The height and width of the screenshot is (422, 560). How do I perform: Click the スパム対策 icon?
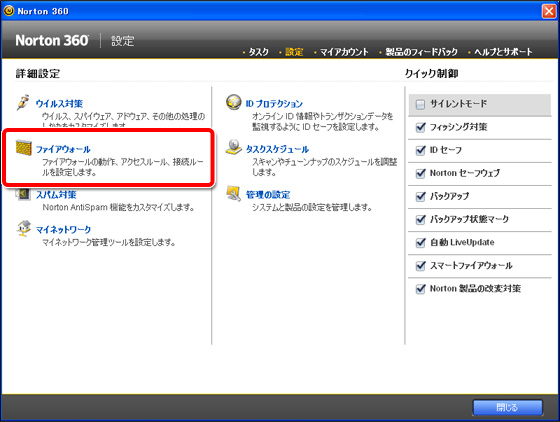[x=23, y=194]
